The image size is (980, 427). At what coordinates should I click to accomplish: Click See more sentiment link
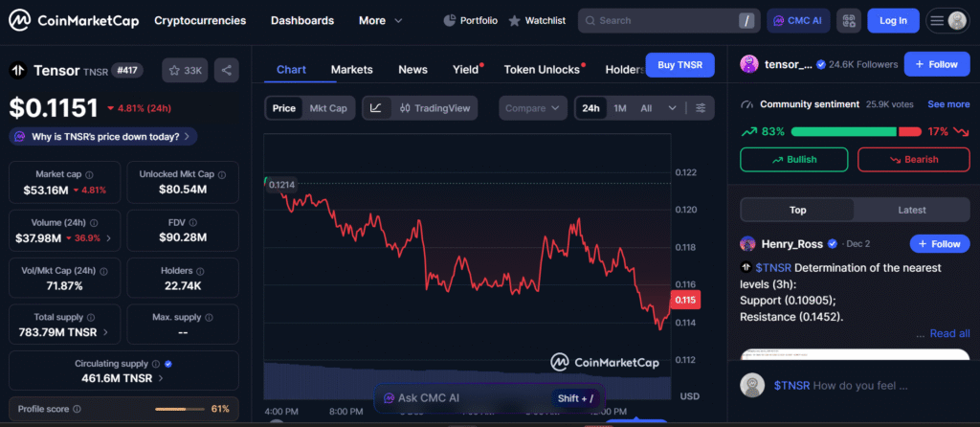948,104
